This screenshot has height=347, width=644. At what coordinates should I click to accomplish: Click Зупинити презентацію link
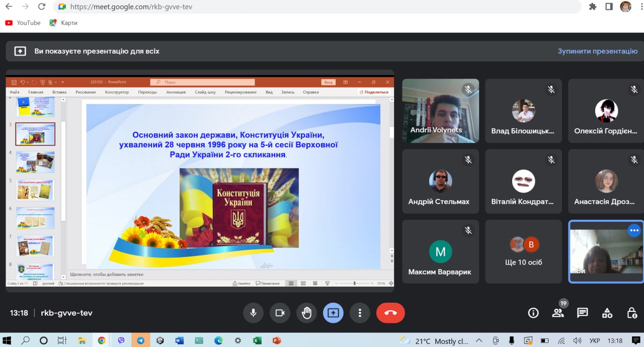click(x=597, y=51)
